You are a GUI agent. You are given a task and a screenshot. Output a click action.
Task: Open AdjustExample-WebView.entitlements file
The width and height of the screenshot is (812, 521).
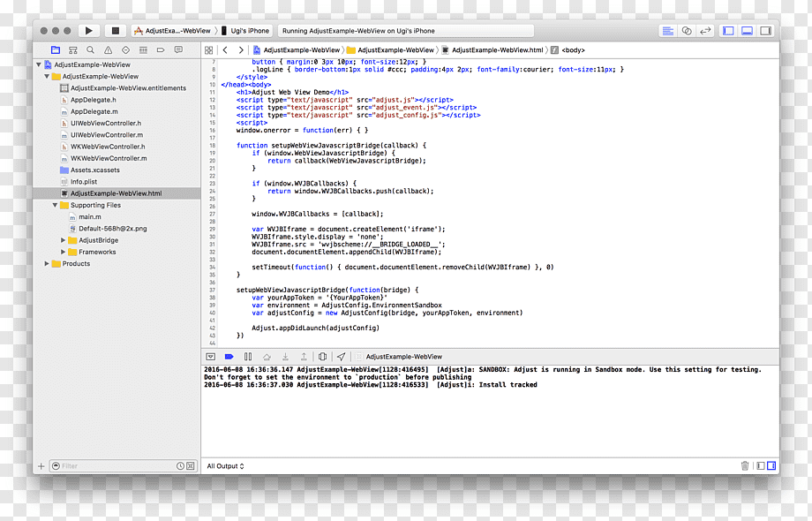tap(128, 88)
